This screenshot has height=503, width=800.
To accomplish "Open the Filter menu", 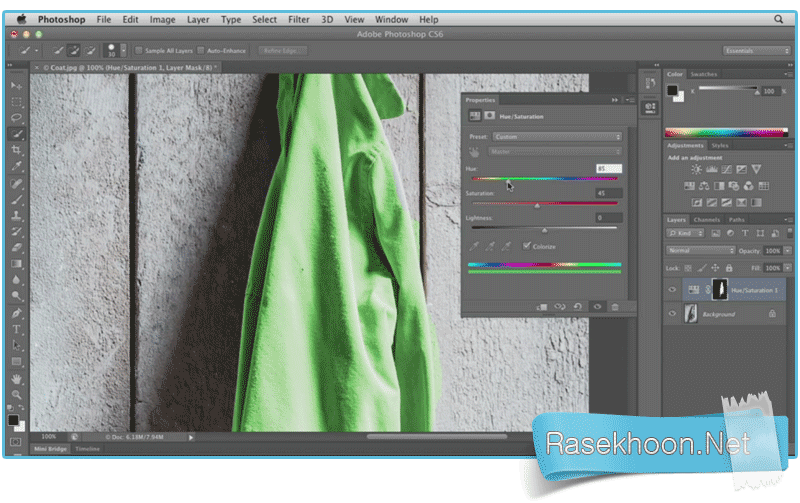I will tap(298, 19).
